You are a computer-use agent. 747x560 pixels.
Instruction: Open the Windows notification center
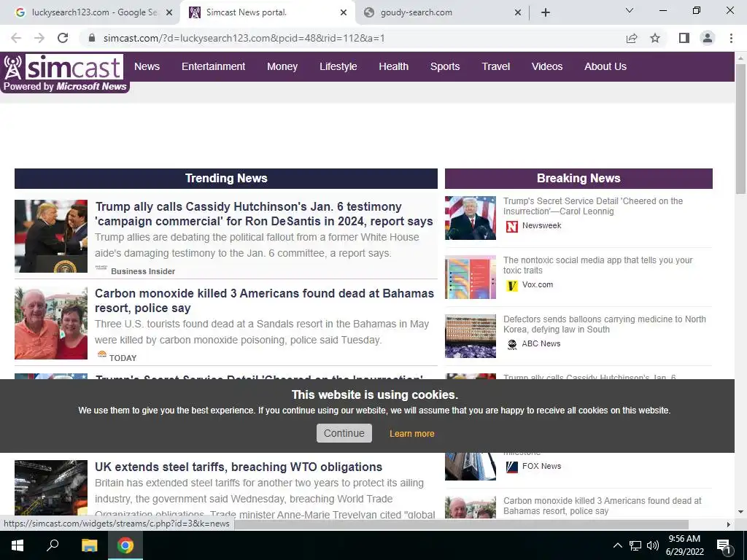coord(724,545)
